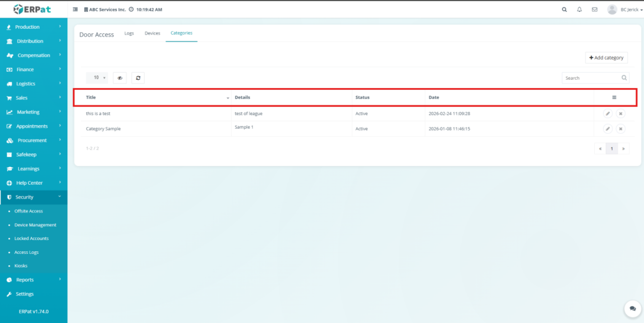Click the refresh table icon button
Image resolution: width=644 pixels, height=323 pixels.
tap(138, 78)
